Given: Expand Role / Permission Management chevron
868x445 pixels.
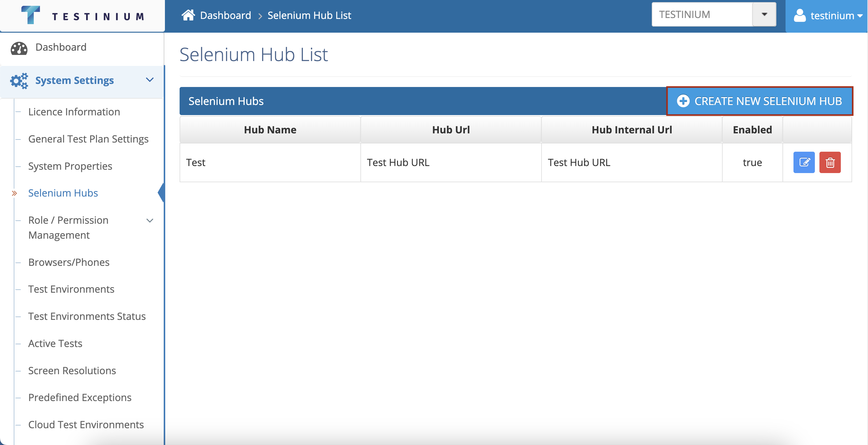Looking at the screenshot, I should pyautogui.click(x=150, y=220).
